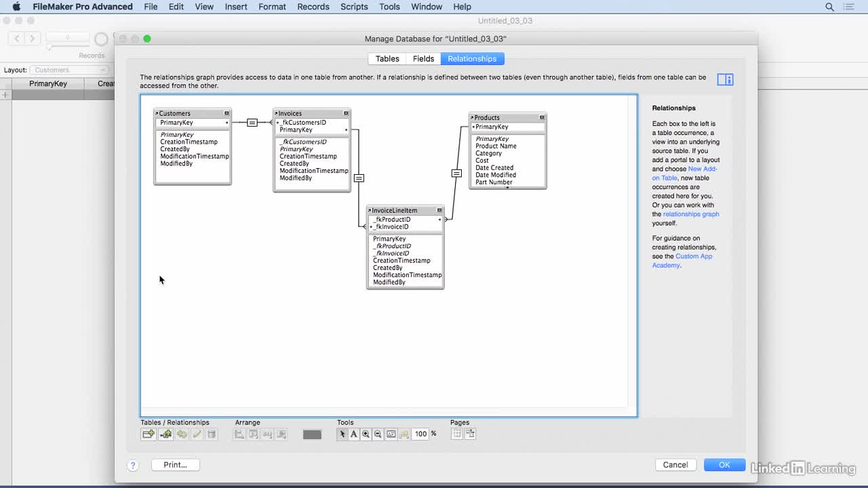Viewport: 868px width, 488px height.
Task: Open the Apple menu
Action: (x=16, y=7)
